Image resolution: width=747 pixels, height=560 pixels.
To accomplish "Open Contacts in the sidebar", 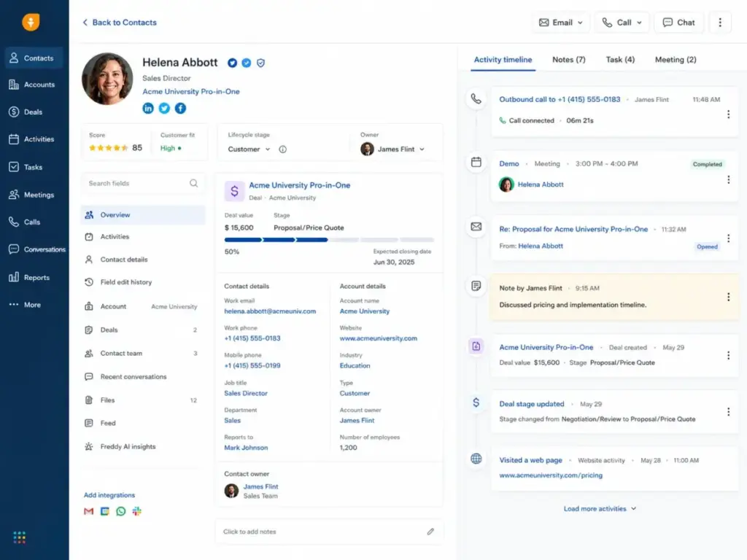I will 34,58.
